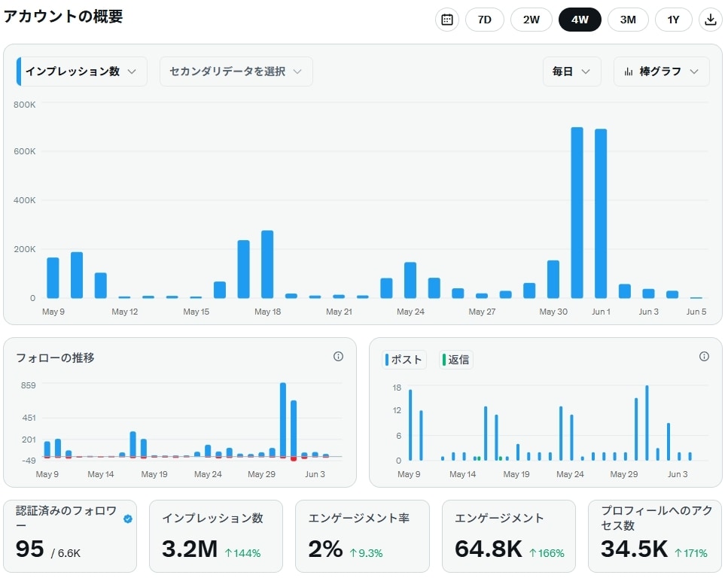Select the 3M time range

pyautogui.click(x=628, y=20)
